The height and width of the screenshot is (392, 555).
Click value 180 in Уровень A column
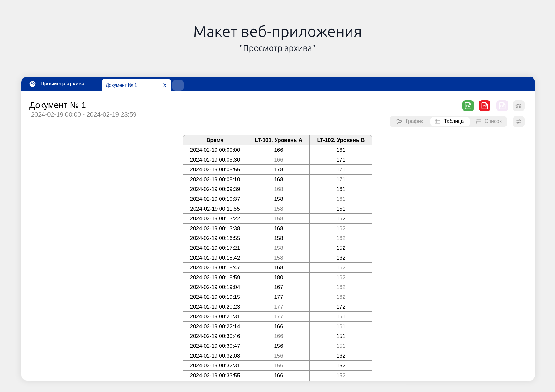(278, 277)
